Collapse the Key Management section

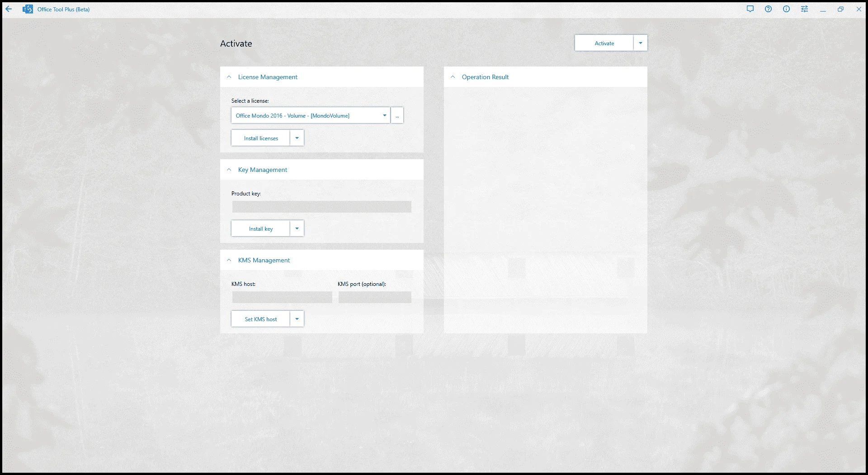click(x=229, y=170)
